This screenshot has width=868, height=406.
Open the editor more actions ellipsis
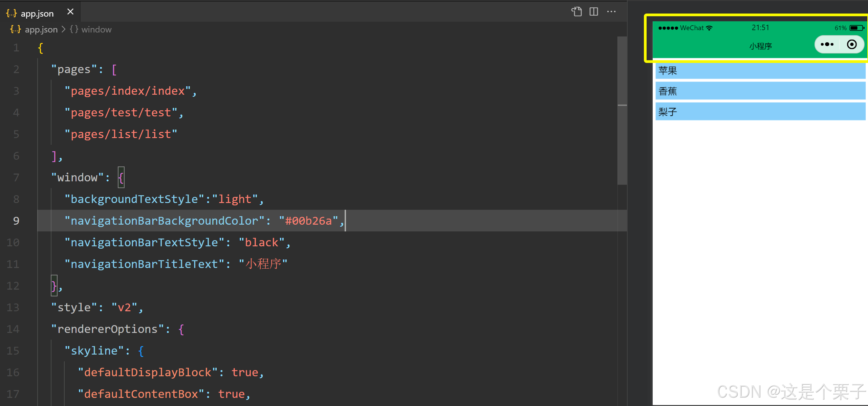611,12
